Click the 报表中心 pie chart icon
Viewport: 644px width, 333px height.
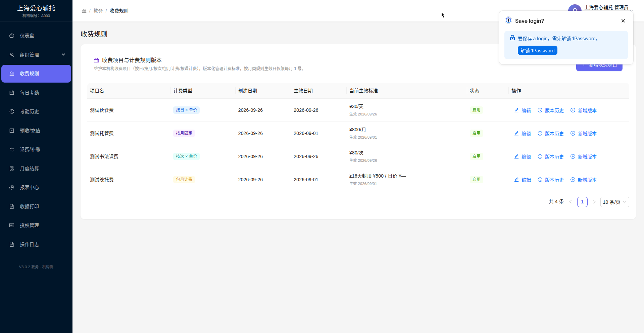[x=12, y=187]
